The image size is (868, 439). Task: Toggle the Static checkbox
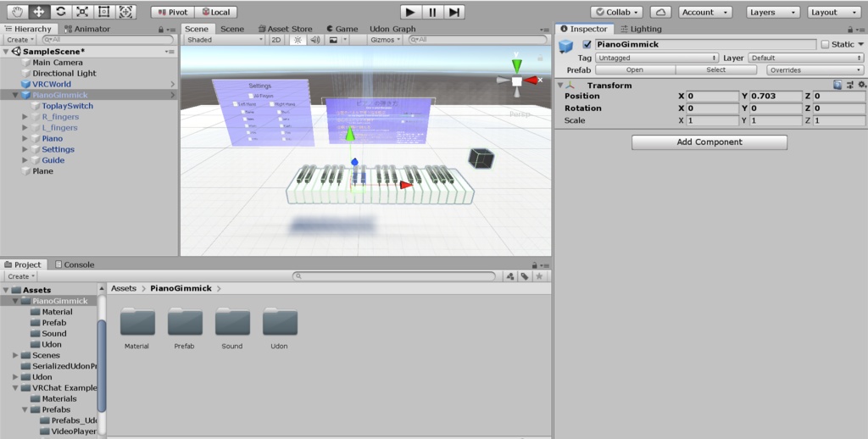825,44
